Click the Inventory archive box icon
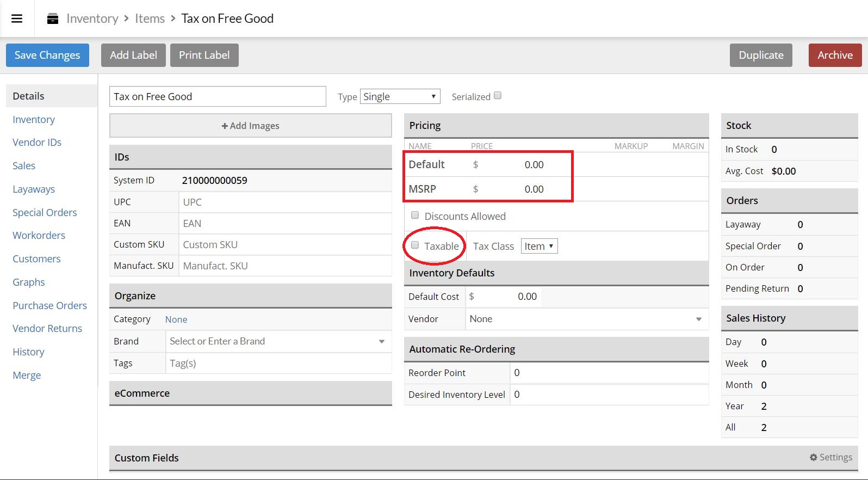 point(53,19)
